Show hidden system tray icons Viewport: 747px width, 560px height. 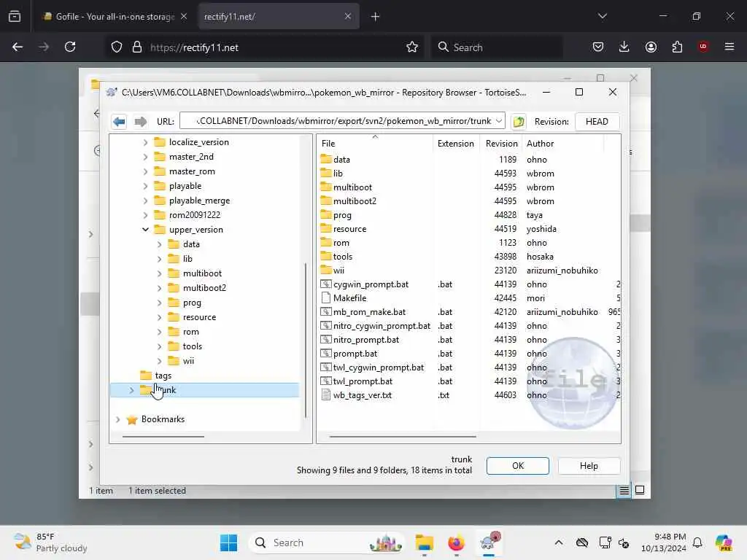(558, 542)
